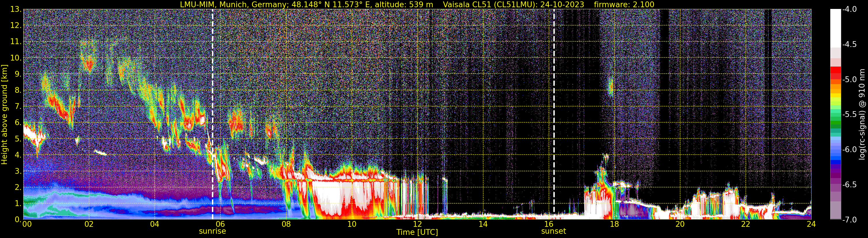Click the height tick label '4.'
Viewport: 868px width, 238px height.
tap(18, 155)
